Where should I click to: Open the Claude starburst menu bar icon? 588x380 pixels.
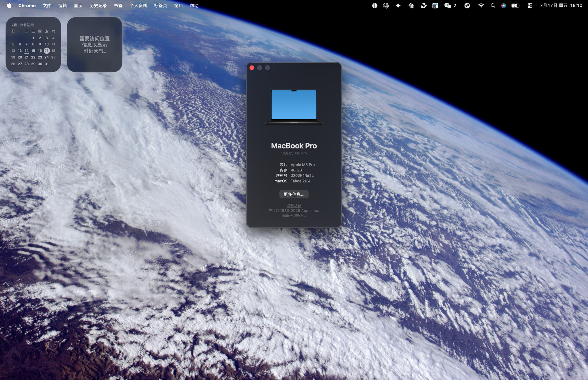pos(411,6)
